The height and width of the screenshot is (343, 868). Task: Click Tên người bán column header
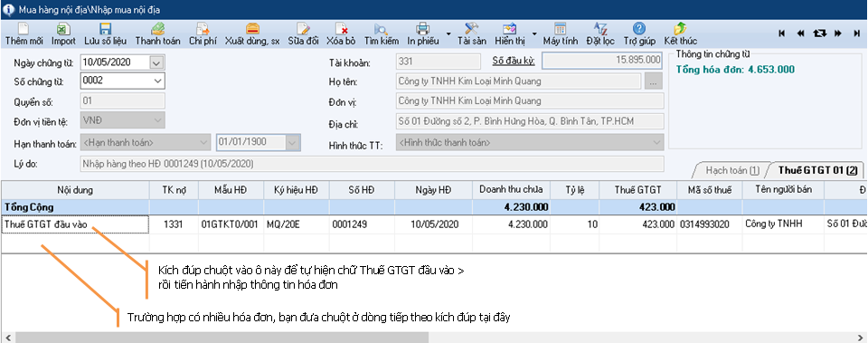click(x=783, y=190)
